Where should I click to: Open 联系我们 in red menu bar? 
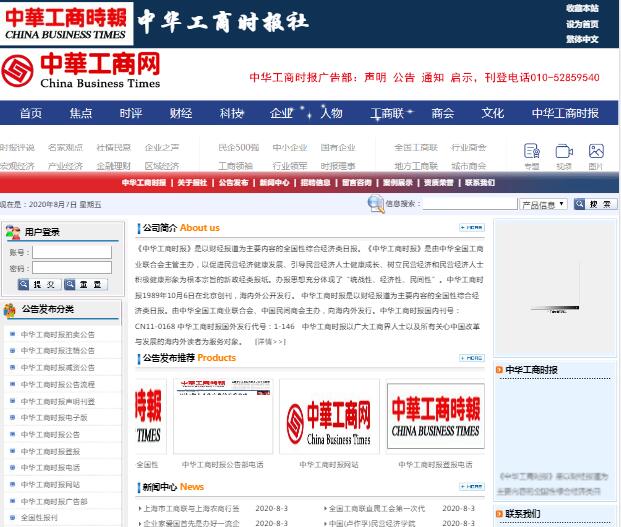click(480, 183)
